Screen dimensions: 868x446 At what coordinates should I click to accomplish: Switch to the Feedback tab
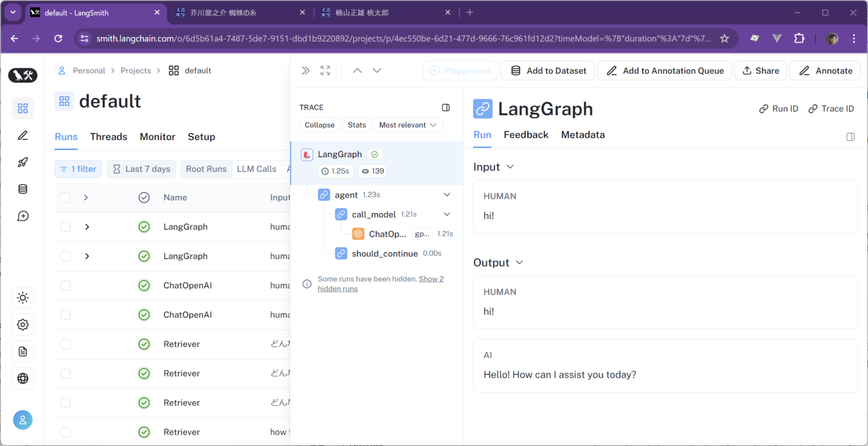pos(526,135)
